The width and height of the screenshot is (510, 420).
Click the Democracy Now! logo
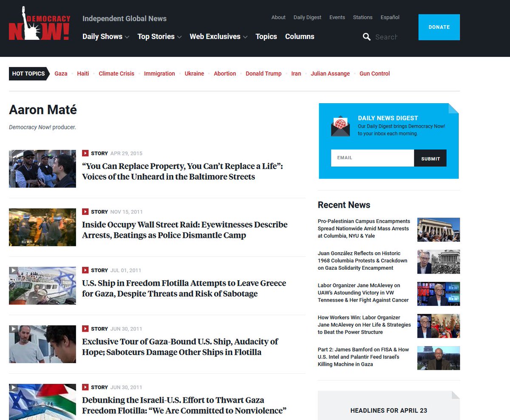(x=39, y=24)
